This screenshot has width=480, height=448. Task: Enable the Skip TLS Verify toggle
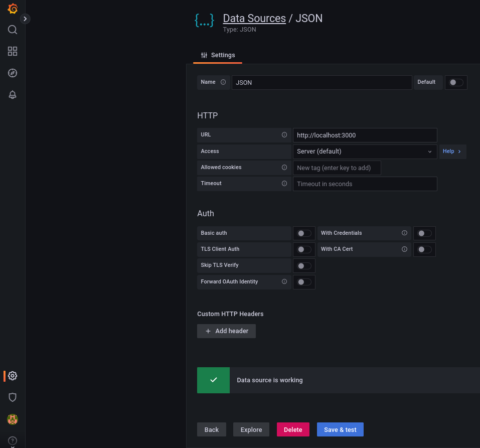coord(304,265)
